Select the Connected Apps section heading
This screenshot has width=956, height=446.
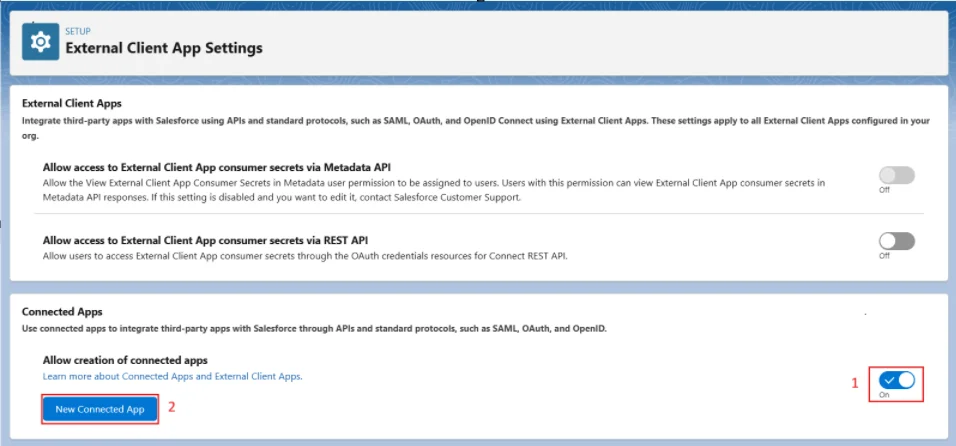coord(62,312)
